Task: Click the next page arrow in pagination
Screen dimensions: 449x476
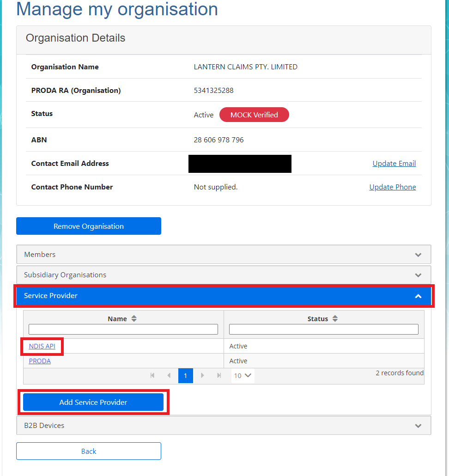Action: [x=202, y=375]
